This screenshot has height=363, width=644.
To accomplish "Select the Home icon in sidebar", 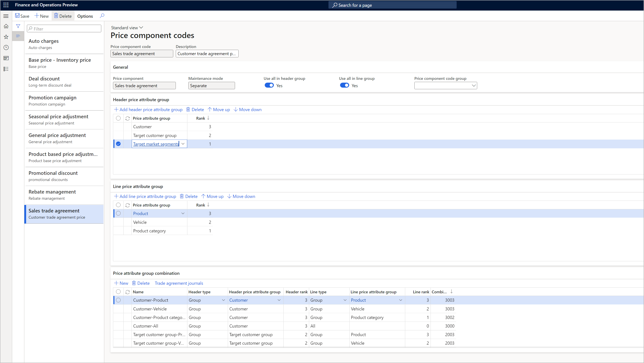I will pyautogui.click(x=6, y=26).
